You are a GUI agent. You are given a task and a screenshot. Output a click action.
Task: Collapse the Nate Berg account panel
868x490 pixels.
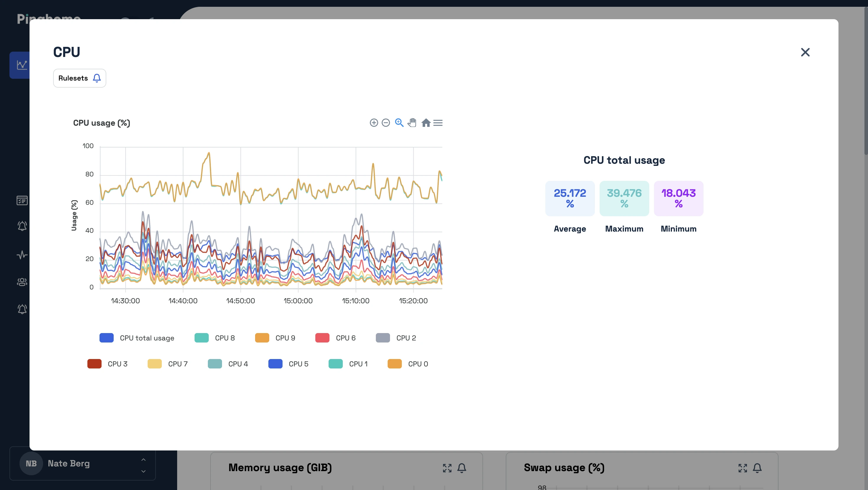coord(143,471)
